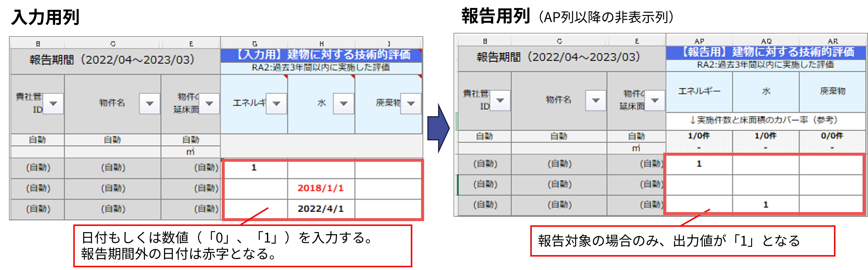Click the ㎡ unit cell in the report table
The width and height of the screenshot is (868, 270).
point(636,149)
